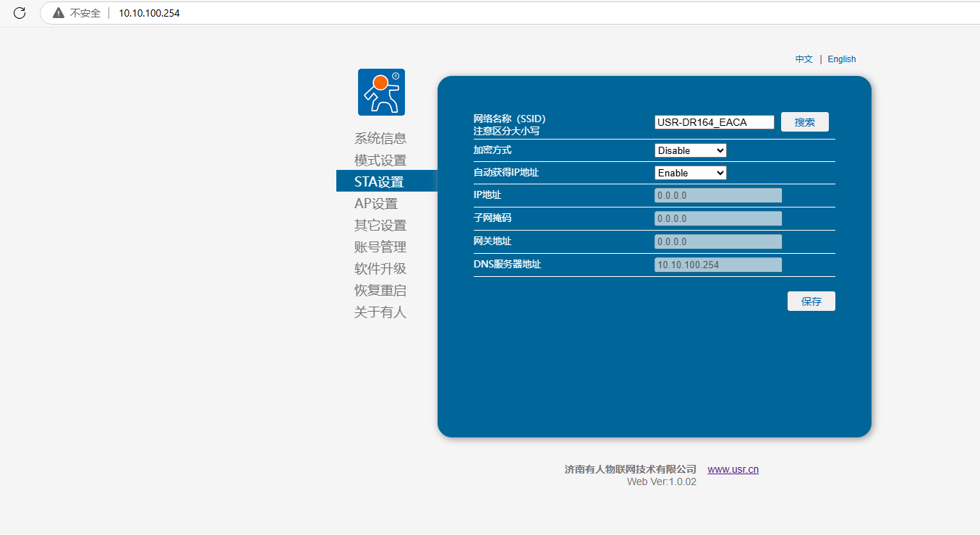Click the browser reload icon
Screen dimensions: 980x535
click(20, 13)
